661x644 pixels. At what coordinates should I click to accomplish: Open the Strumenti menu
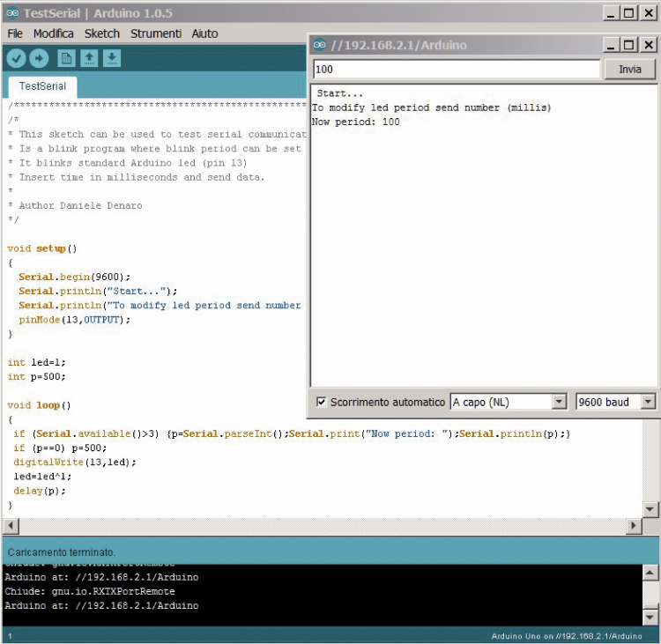coord(156,33)
